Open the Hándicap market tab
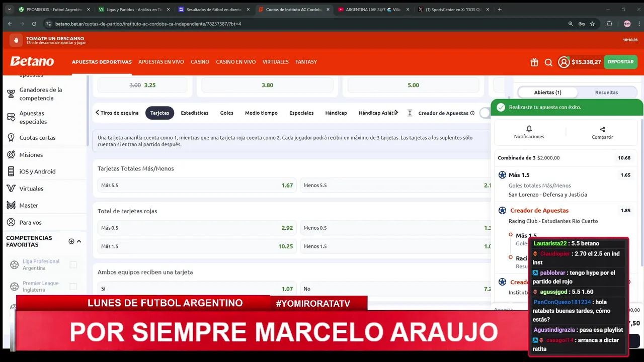Image resolution: width=644 pixels, height=362 pixels. click(x=336, y=113)
